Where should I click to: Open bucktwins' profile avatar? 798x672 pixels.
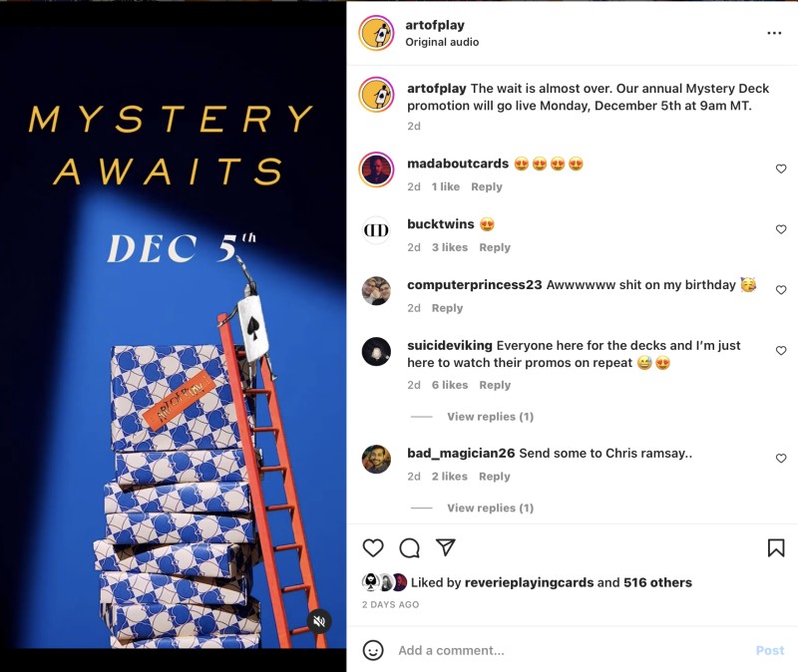[x=376, y=230]
